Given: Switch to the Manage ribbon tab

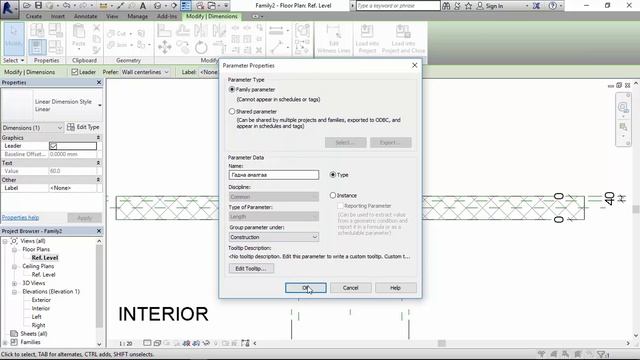Looking at the screenshot, I should tap(138, 16).
